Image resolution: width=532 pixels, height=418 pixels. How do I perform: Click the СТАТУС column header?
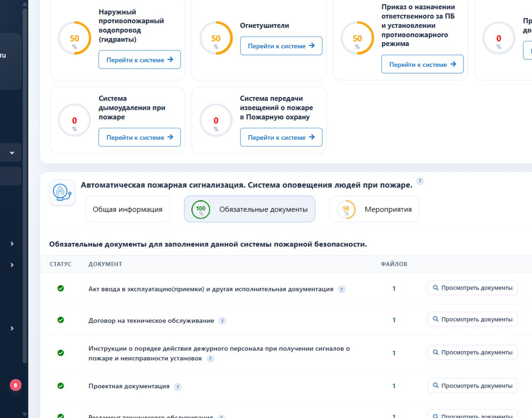click(x=60, y=264)
